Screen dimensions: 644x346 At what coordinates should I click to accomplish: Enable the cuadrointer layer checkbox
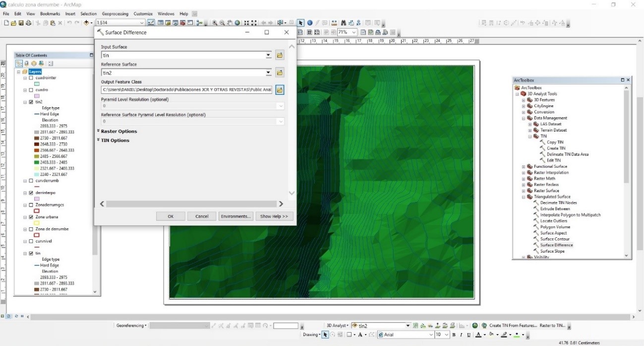[31, 78]
